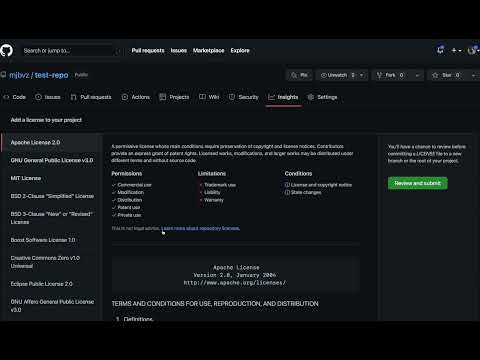Click the apache.org licenses URL text

[x=235, y=283]
